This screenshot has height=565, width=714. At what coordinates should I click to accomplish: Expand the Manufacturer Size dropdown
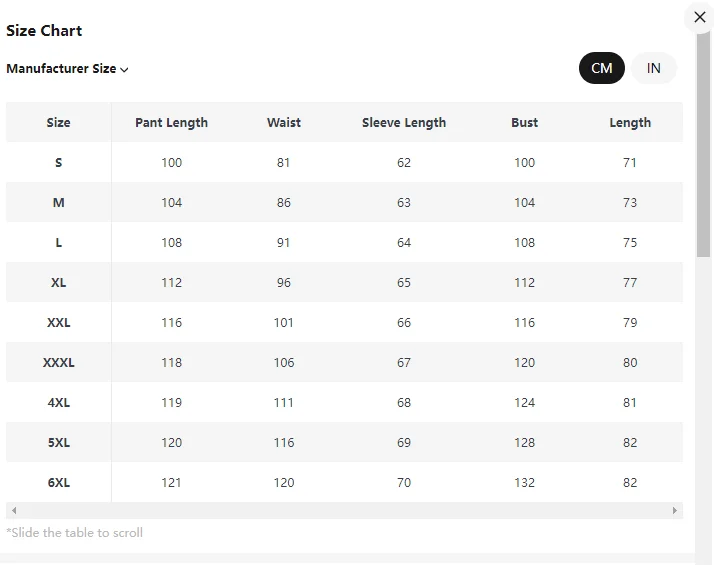(x=67, y=69)
